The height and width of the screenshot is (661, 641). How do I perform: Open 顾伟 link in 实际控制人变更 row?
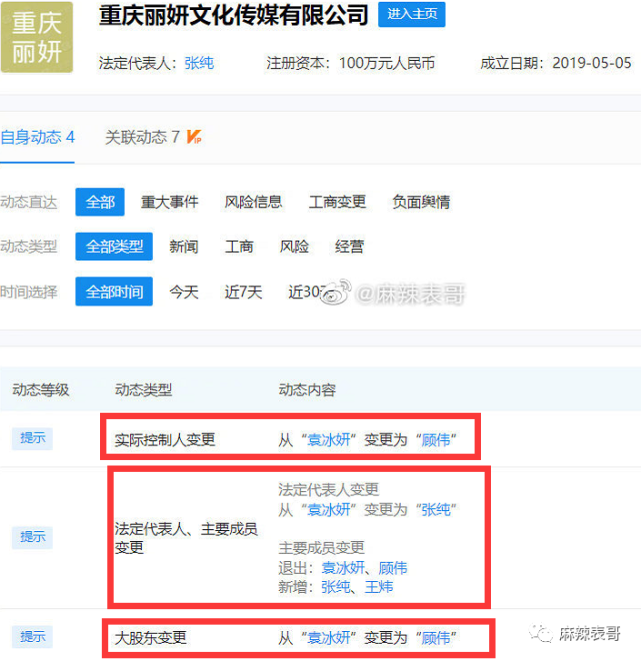(x=436, y=440)
